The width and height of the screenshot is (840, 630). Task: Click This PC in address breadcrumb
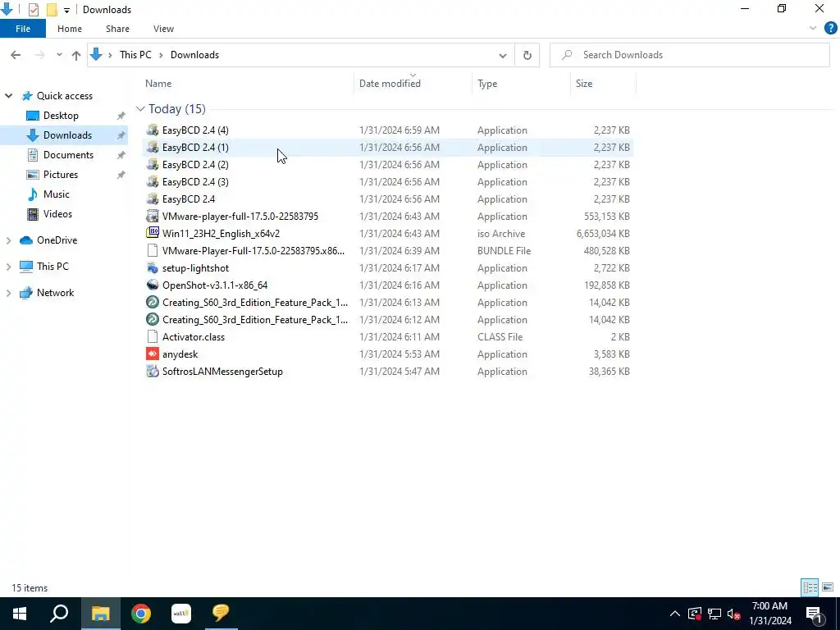135,55
